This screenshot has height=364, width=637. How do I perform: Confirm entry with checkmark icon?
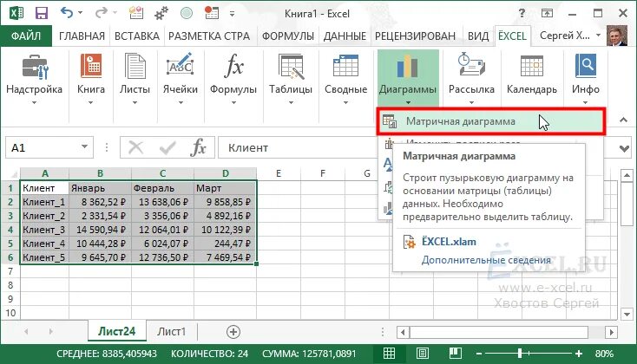pyautogui.click(x=167, y=147)
